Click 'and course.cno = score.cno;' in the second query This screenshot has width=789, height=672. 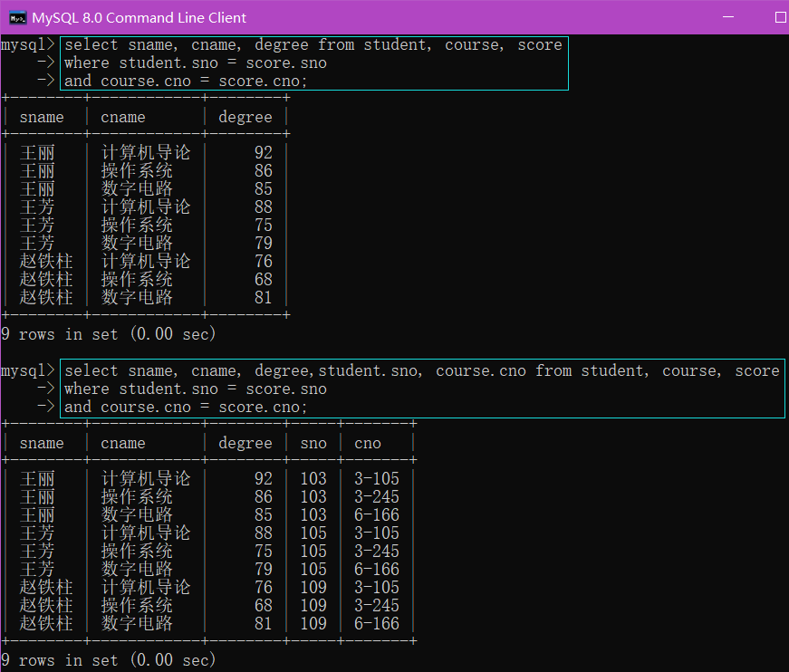pos(185,407)
